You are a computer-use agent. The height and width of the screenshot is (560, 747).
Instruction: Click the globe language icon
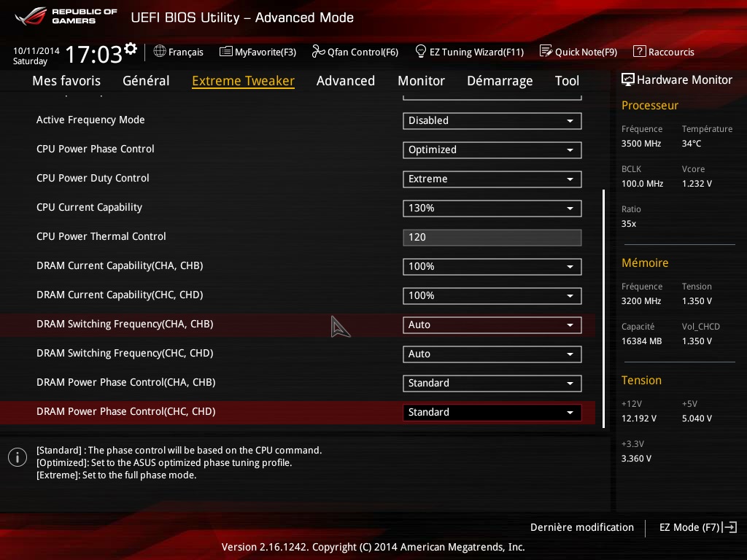click(160, 52)
